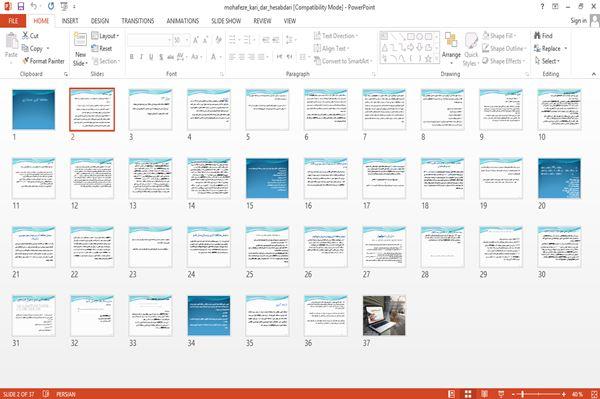Toggle Italic formatting
The height and width of the screenshot is (399, 600).
(141, 57)
